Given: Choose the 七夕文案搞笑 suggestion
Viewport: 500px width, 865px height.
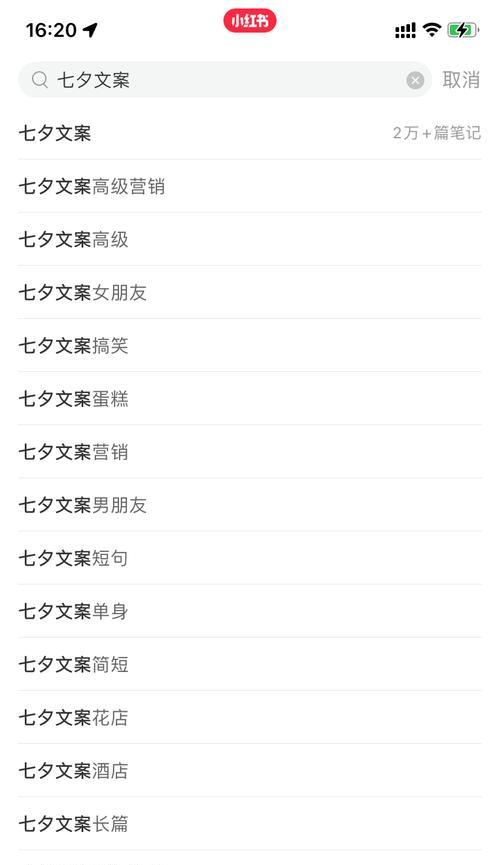Looking at the screenshot, I should pos(250,346).
